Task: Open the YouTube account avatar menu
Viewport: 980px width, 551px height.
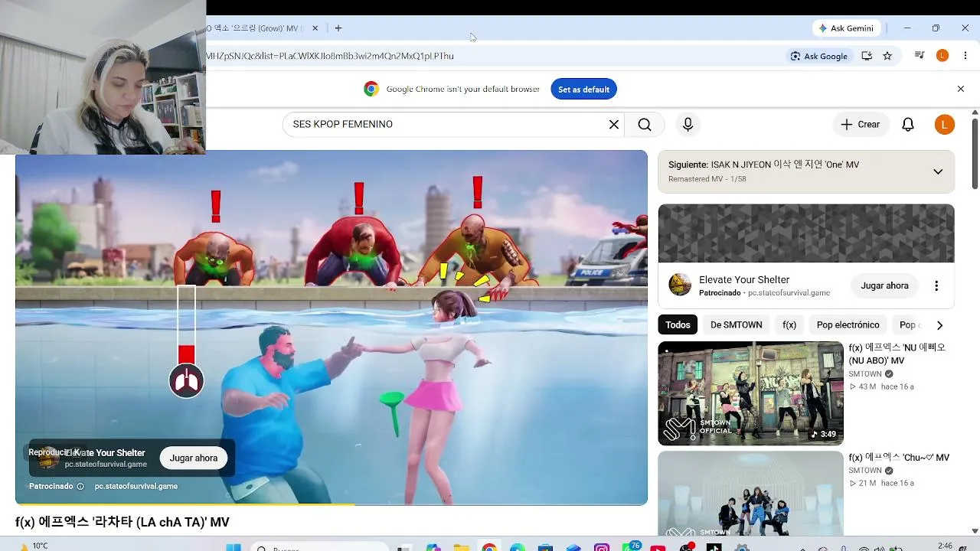Action: coord(945,125)
